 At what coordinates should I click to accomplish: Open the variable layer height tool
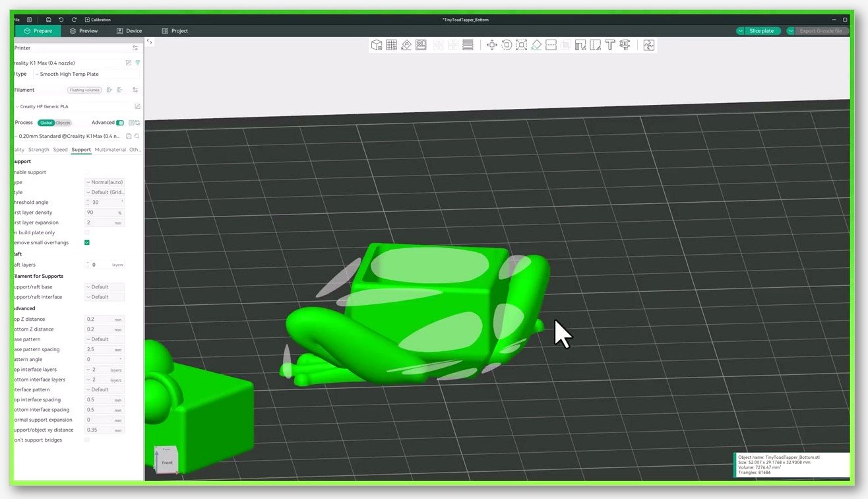click(x=468, y=45)
